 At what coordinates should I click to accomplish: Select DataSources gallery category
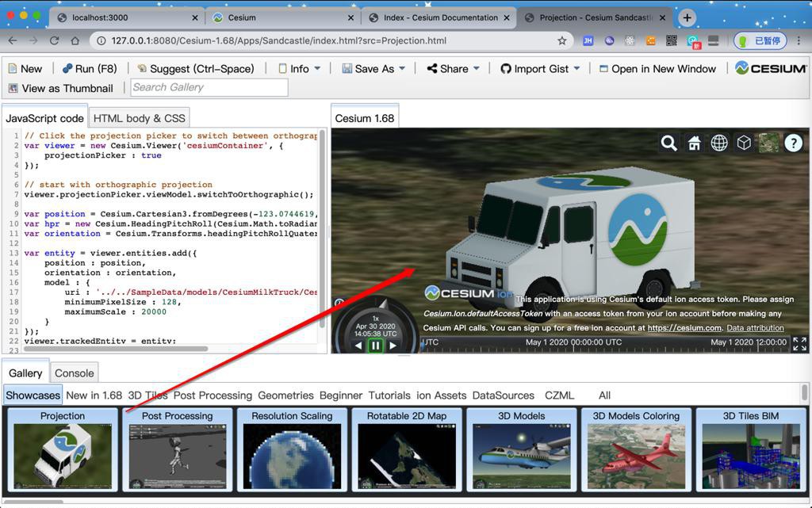(504, 395)
